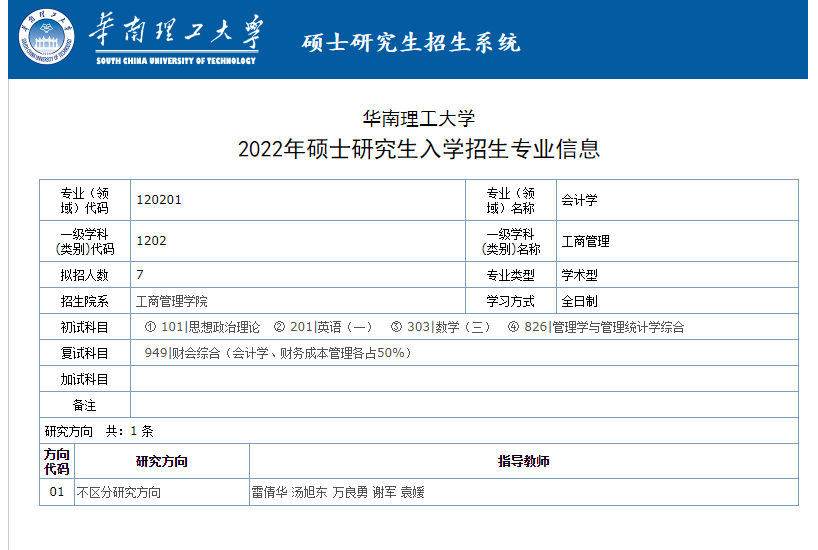This screenshot has width=818, height=550.
Task: Click advisor name 万良勇
Action: pyautogui.click(x=350, y=492)
